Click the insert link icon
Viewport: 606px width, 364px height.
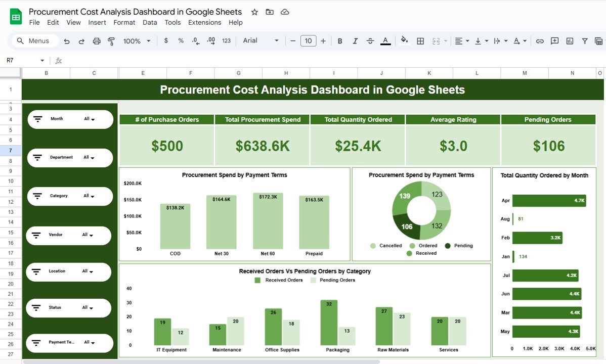click(x=540, y=41)
